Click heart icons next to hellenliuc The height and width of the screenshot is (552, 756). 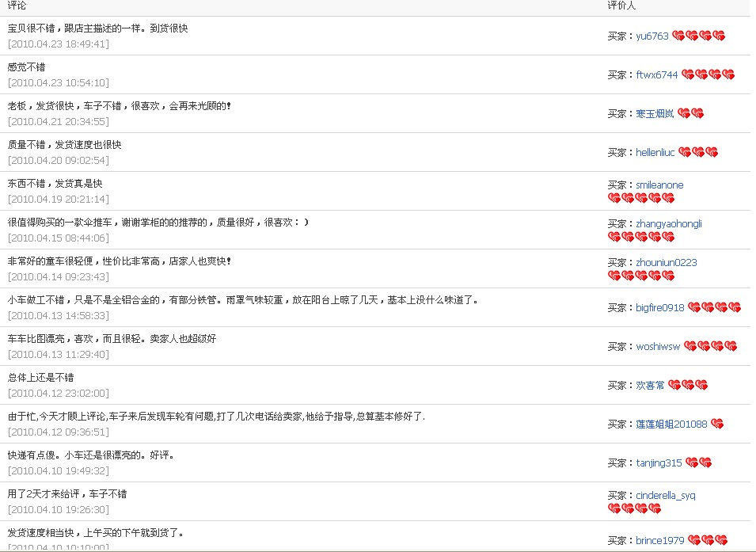pyautogui.click(x=698, y=153)
